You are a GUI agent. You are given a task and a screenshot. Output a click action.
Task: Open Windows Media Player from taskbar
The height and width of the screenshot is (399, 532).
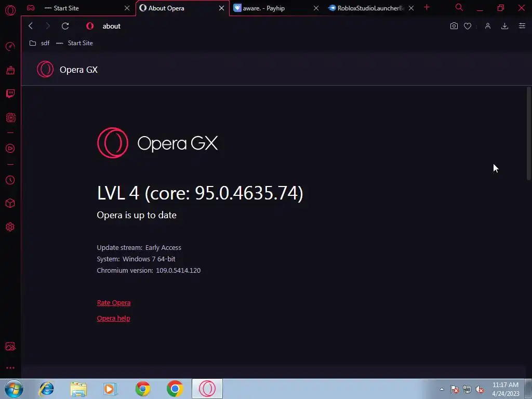[110, 389]
